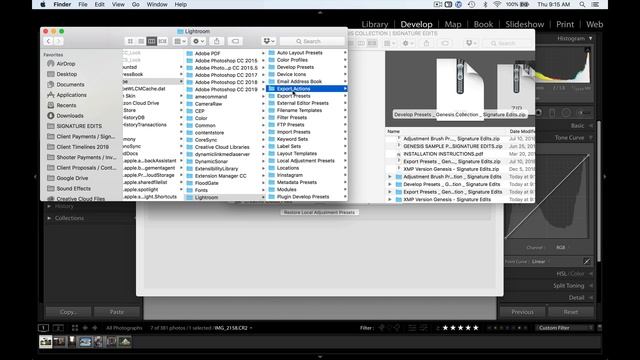Viewport: 640px width, 360px height.
Task: Open SIGNATURE EDITS folder in the sidebar
Action: click(79, 126)
